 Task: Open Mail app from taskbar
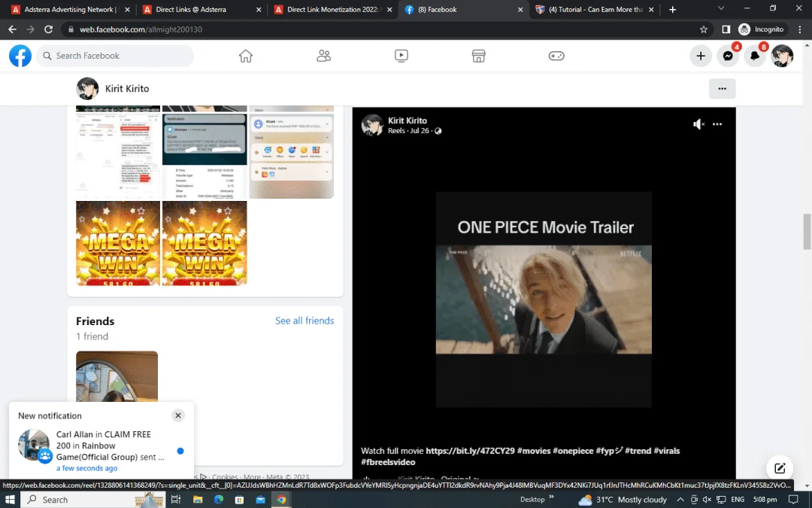(260, 500)
